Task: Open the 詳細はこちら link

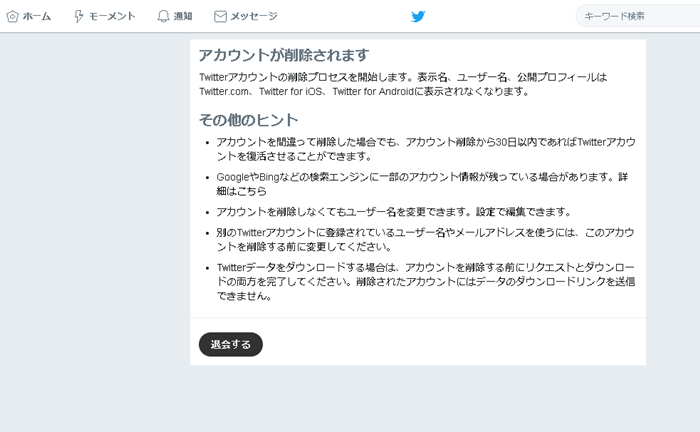Action: (422, 184)
